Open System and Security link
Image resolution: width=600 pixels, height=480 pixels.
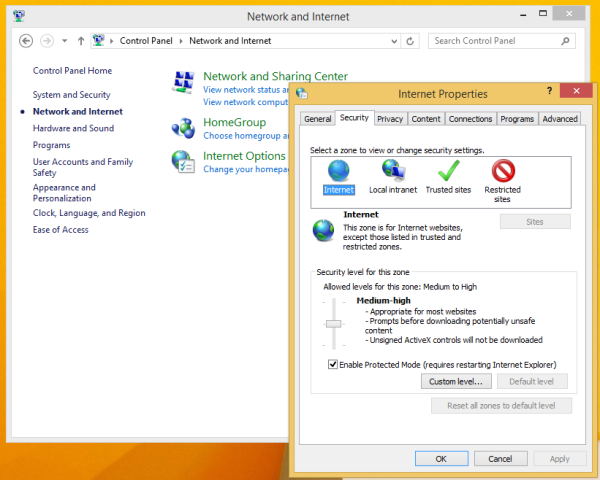[x=71, y=95]
